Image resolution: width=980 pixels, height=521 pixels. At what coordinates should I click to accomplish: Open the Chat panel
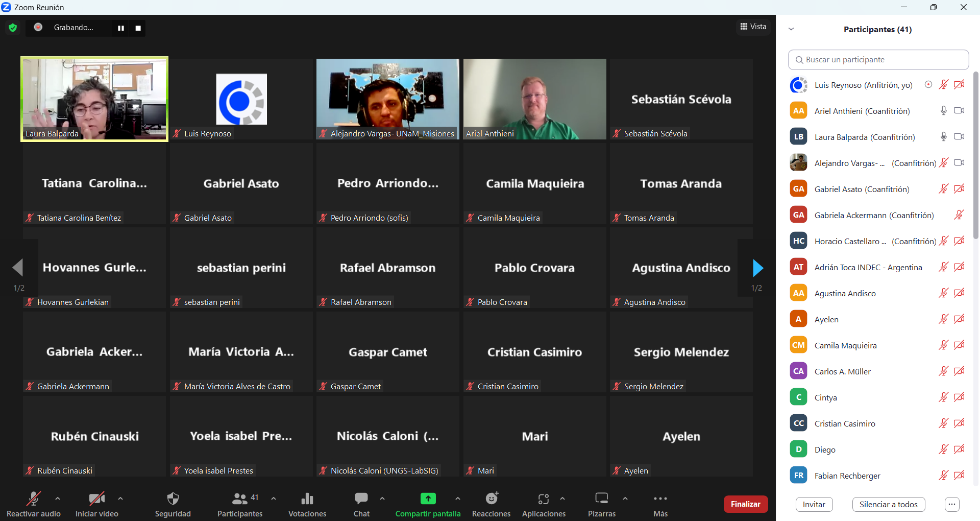click(x=361, y=499)
